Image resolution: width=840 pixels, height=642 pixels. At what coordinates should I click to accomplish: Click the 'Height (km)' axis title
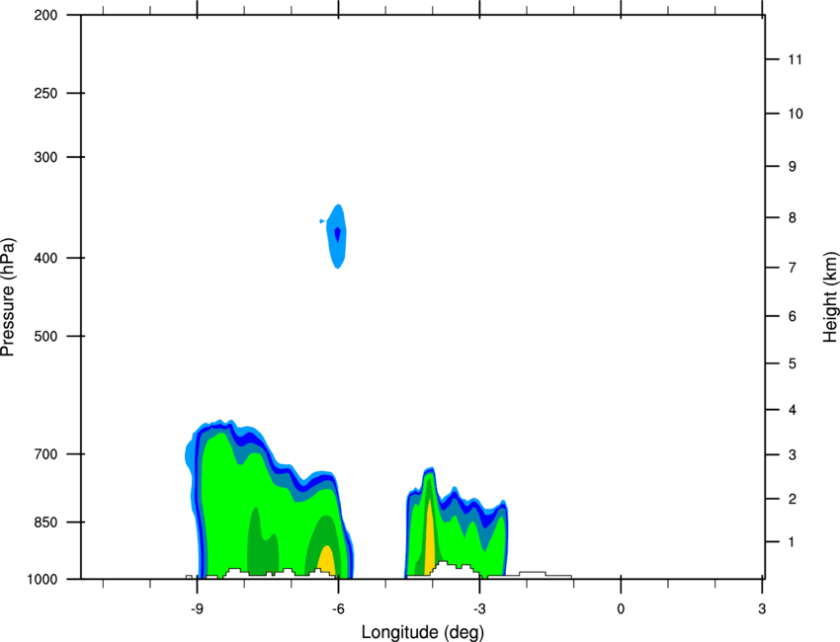[x=830, y=296]
